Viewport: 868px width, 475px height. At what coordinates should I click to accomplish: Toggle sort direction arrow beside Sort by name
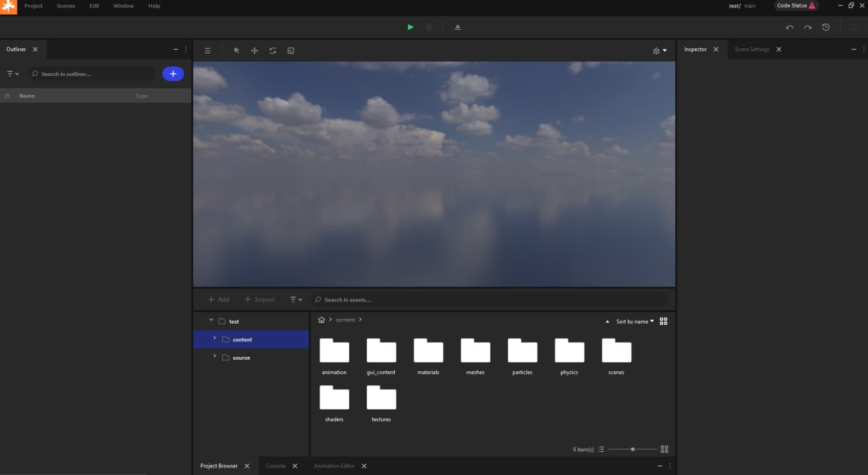[607, 322]
